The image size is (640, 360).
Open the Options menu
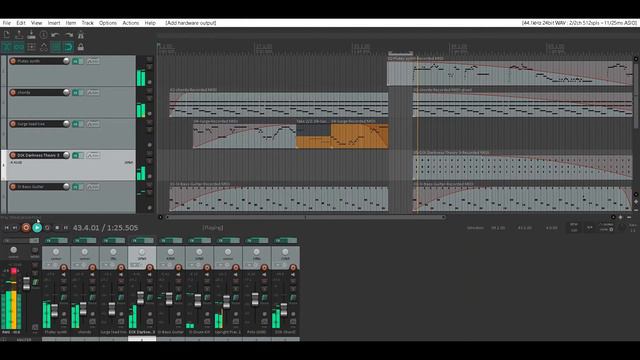coord(108,23)
